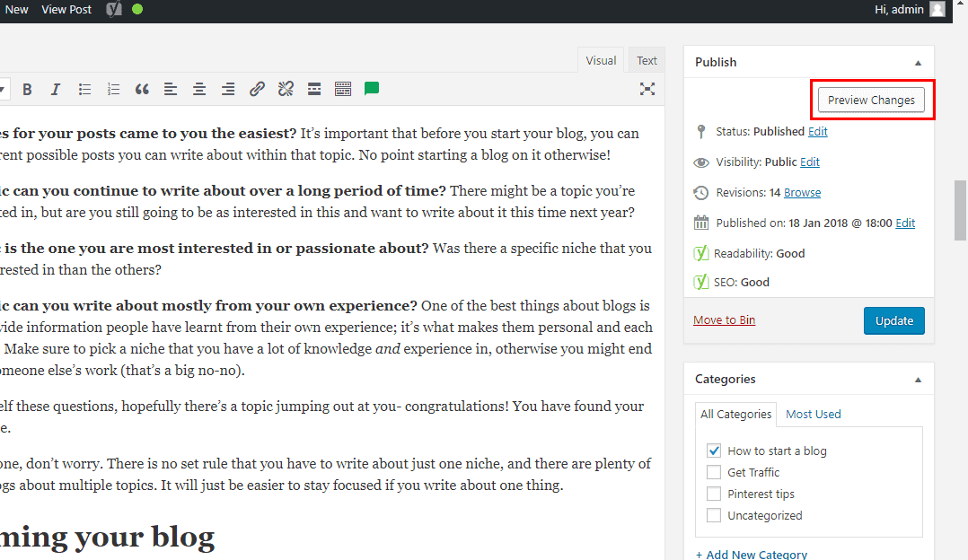Insert the Read More tag
The image size is (968, 560).
(313, 88)
